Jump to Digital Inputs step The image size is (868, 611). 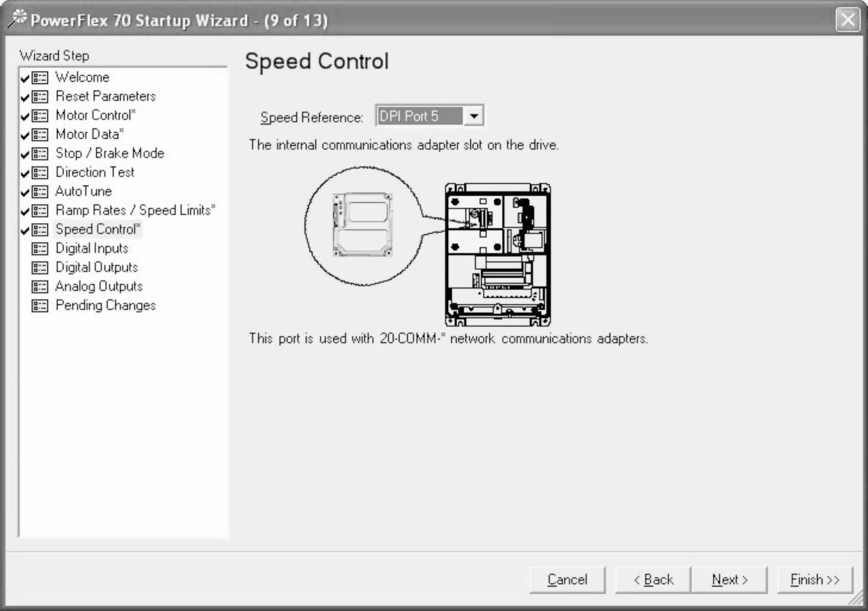tap(92, 248)
